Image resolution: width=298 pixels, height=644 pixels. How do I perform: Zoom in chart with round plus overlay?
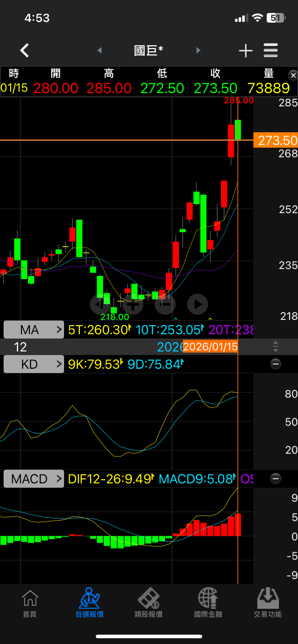[133, 304]
